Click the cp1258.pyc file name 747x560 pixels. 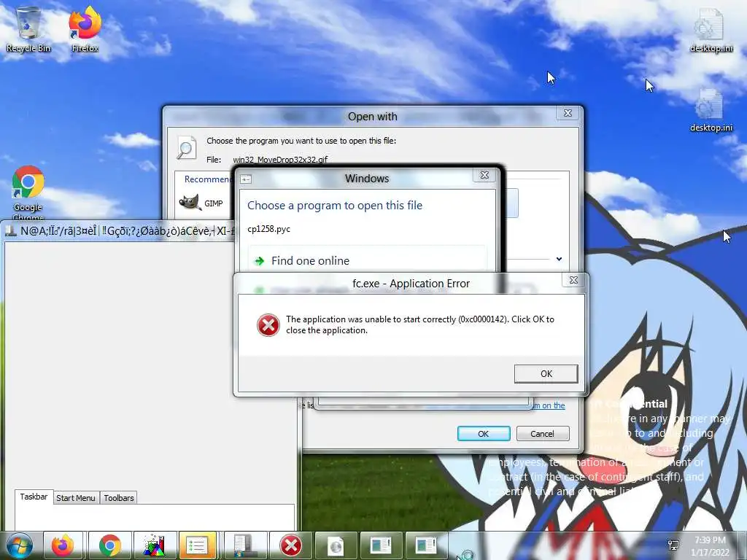(268, 229)
